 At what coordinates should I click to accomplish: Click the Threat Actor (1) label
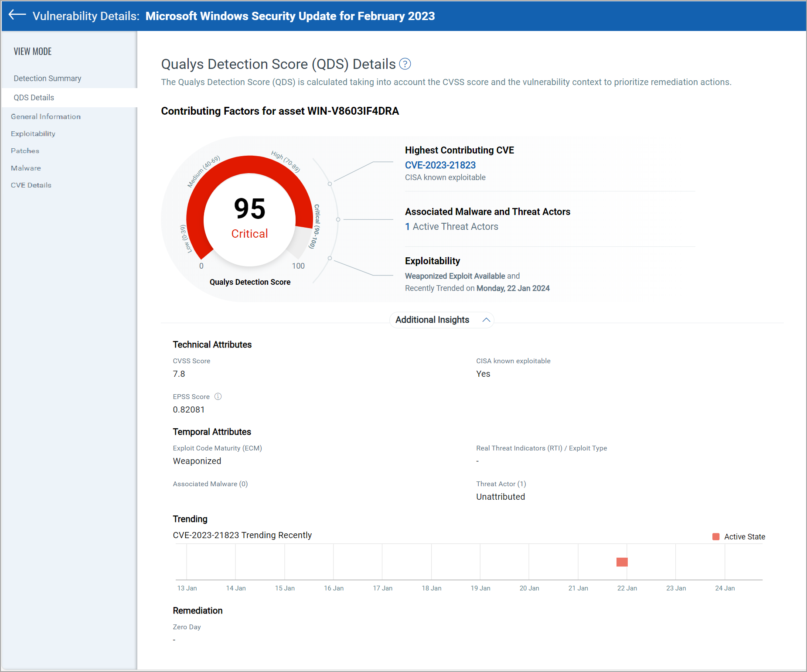501,484
